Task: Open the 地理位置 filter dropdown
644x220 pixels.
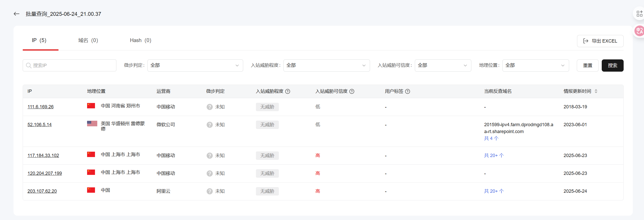Action: (535, 66)
